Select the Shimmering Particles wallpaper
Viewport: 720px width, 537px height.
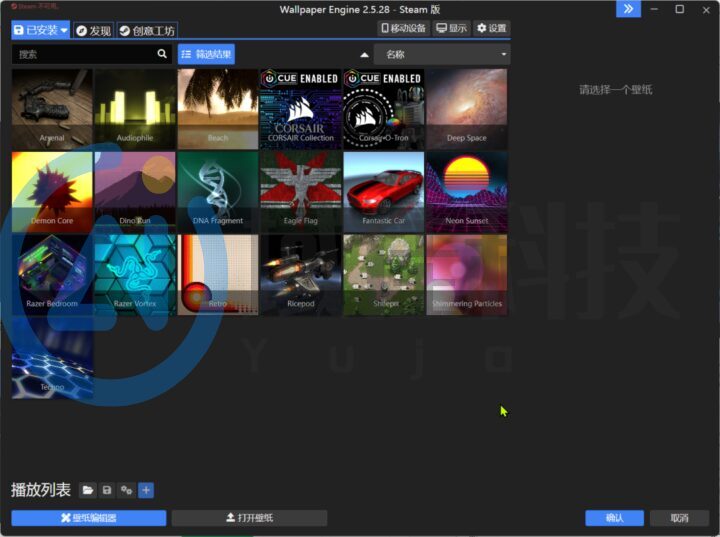click(467, 275)
